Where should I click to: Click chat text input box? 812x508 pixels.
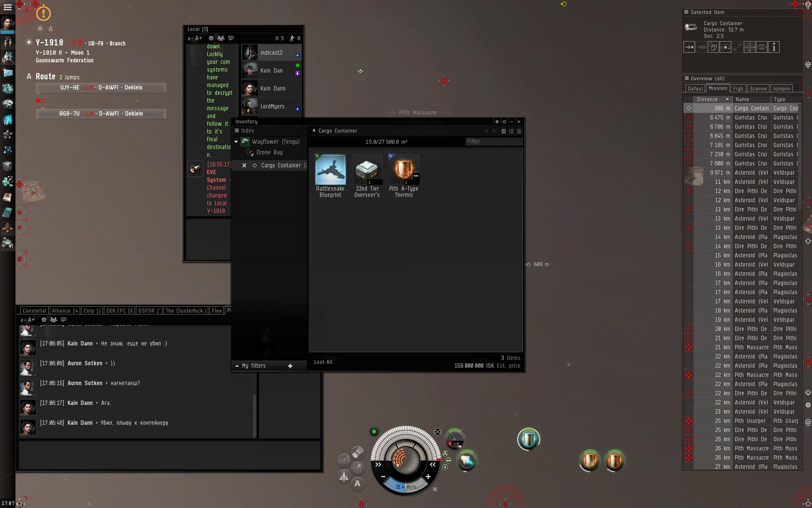(170, 455)
